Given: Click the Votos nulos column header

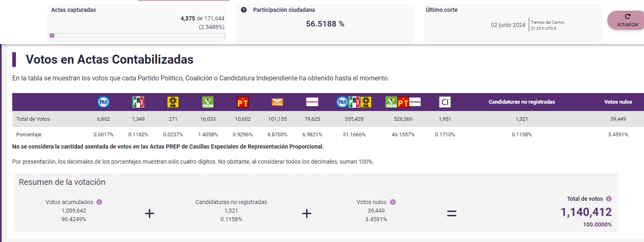Looking at the screenshot, I should coord(618,102).
